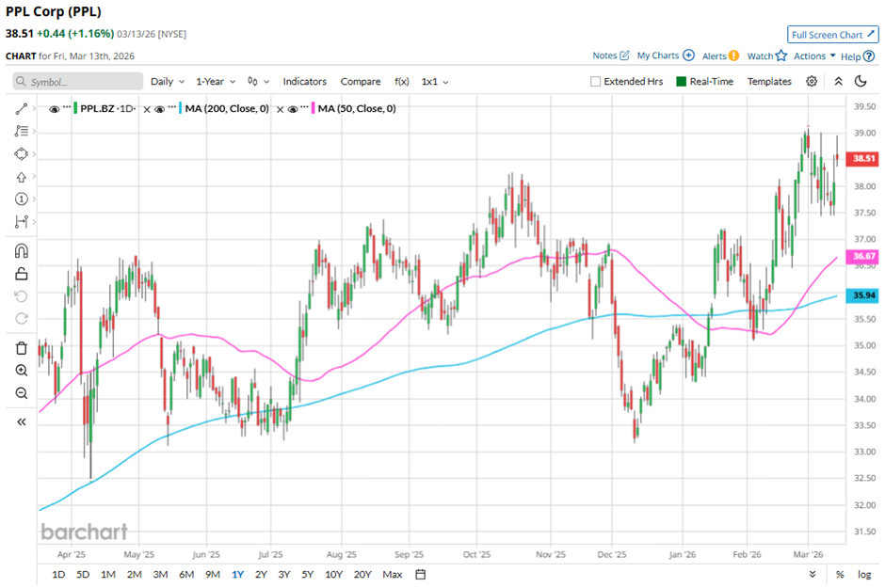The height and width of the screenshot is (588, 885).
Task: Open the calendar date range picker
Action: click(x=421, y=574)
